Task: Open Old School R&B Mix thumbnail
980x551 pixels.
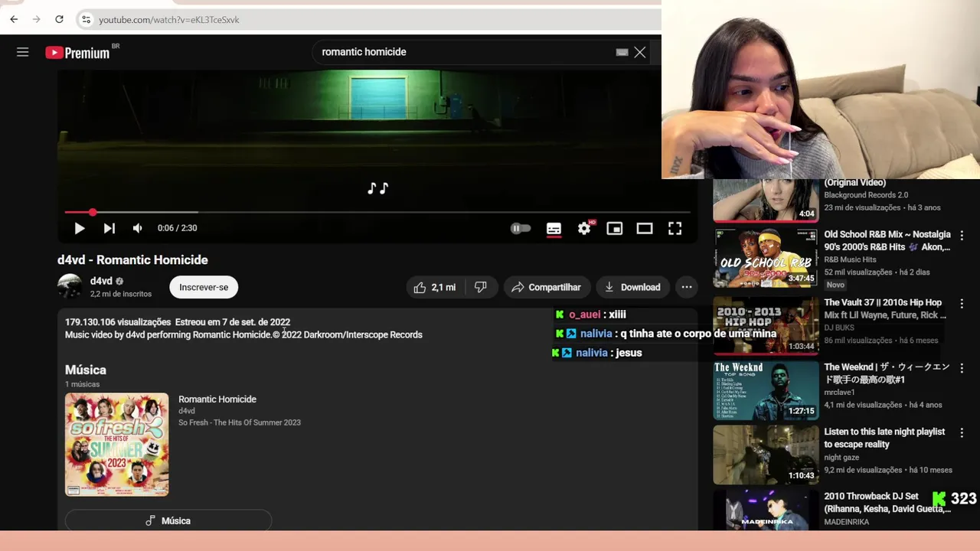Action: [766, 257]
